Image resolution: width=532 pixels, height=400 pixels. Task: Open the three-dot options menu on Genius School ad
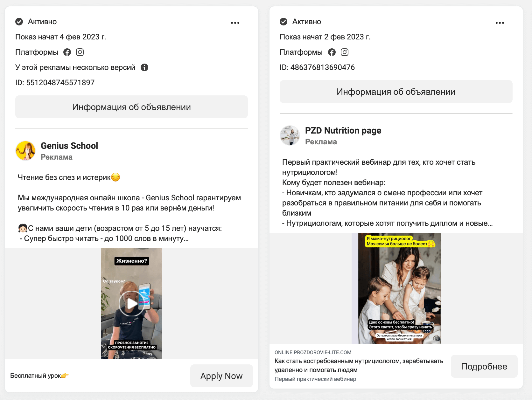tap(235, 22)
